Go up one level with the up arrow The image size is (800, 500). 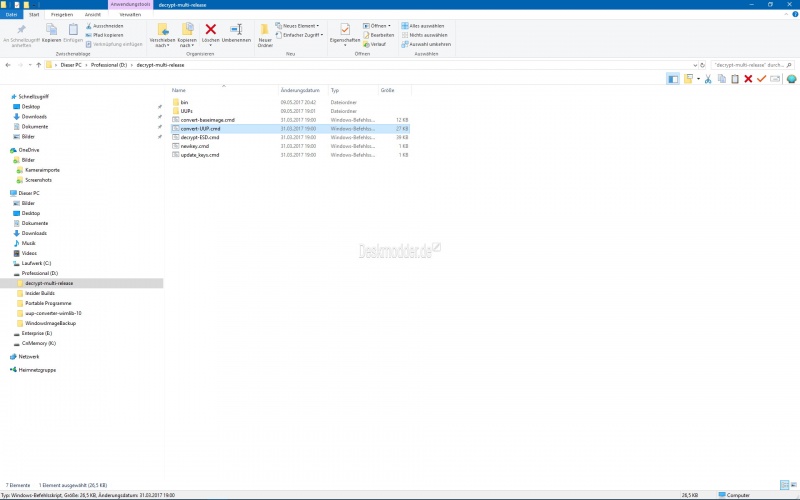(38, 65)
